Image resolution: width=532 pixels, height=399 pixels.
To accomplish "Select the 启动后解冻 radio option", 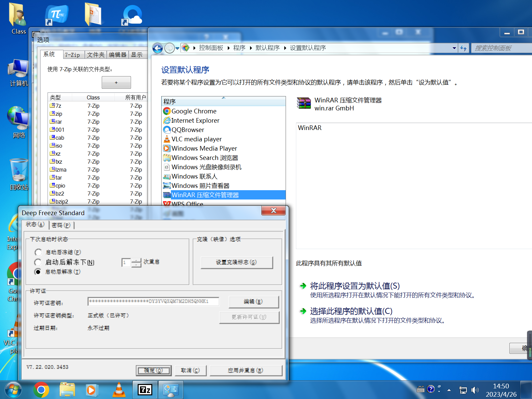I will [38, 272].
